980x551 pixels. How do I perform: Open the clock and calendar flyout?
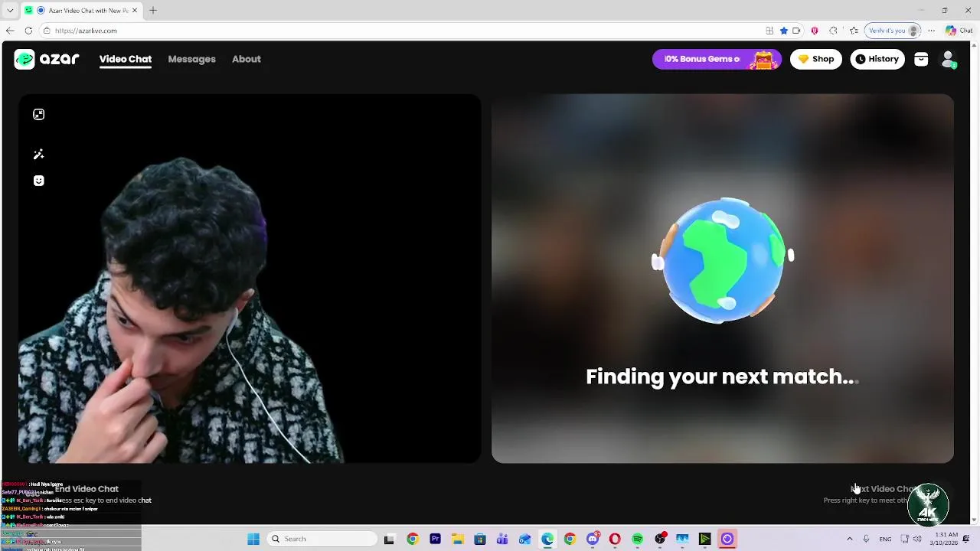945,539
